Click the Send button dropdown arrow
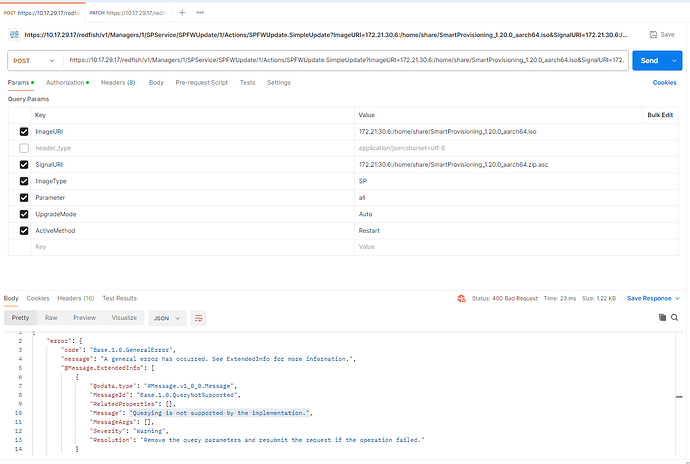Screen dimensions: 690x464 [672, 60]
